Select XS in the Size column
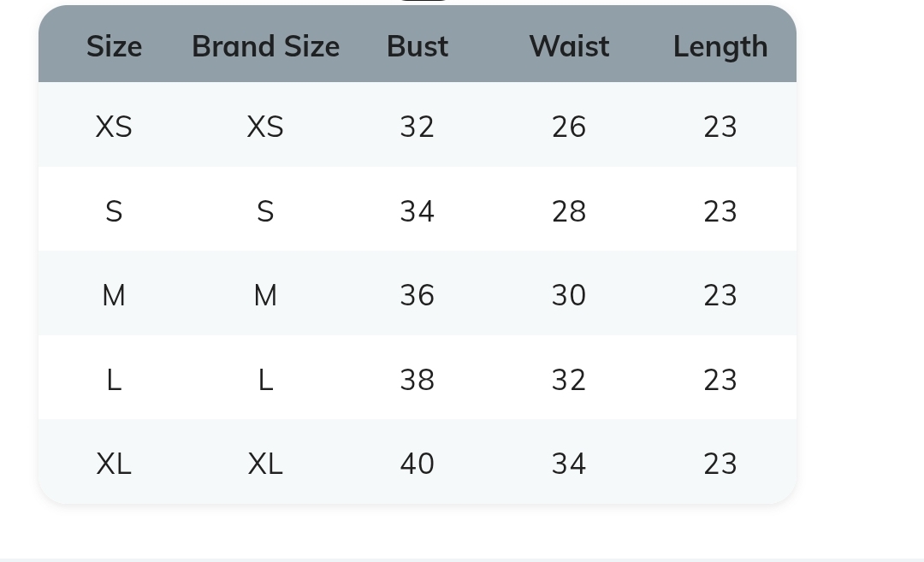This screenshot has width=924, height=562. click(x=114, y=127)
